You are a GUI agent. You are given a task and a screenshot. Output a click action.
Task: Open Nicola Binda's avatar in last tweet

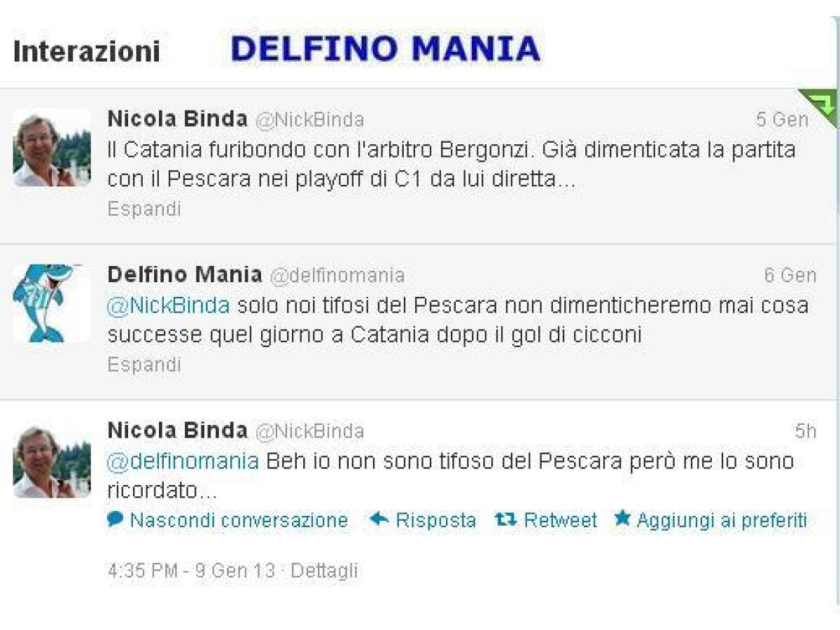pyautogui.click(x=51, y=461)
